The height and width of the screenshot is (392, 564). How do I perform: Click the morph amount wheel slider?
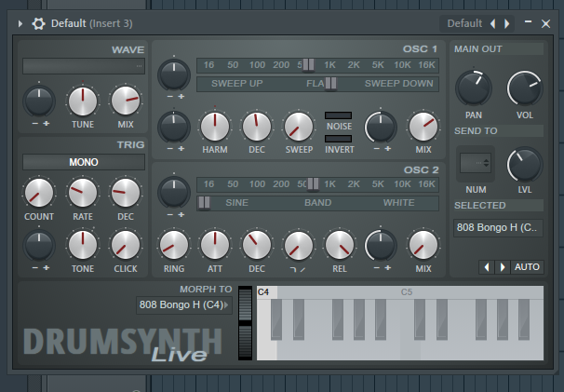246,323
